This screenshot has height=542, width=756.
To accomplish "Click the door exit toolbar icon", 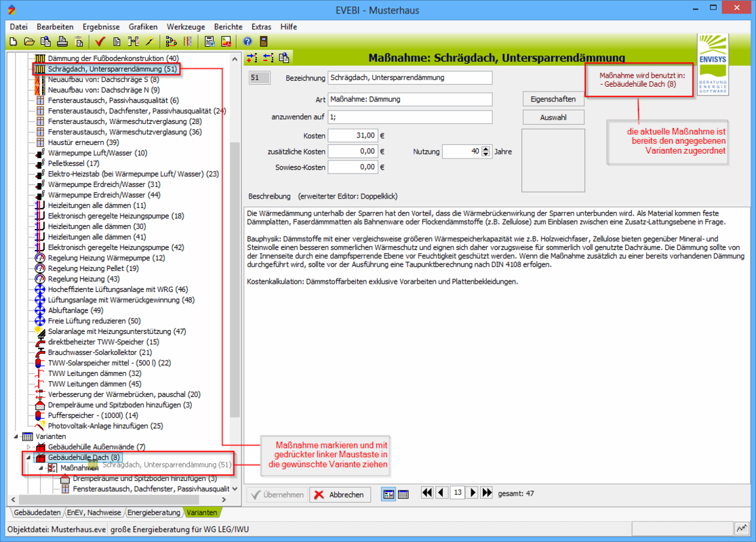I will tap(264, 42).
